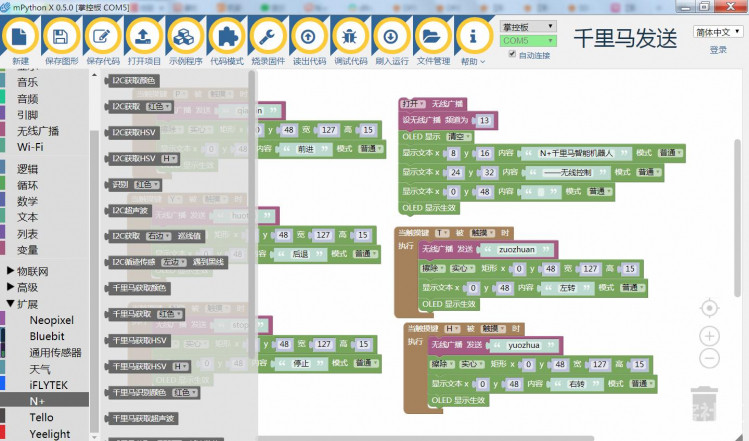Expand the 物联网 category
This screenshot has width=749, height=441.
(x=28, y=271)
